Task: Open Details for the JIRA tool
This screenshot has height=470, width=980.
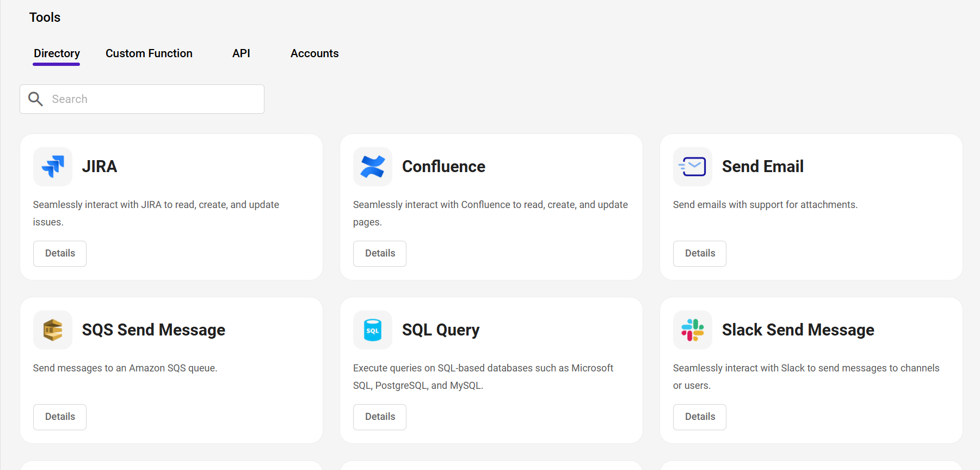Action: [x=60, y=254]
